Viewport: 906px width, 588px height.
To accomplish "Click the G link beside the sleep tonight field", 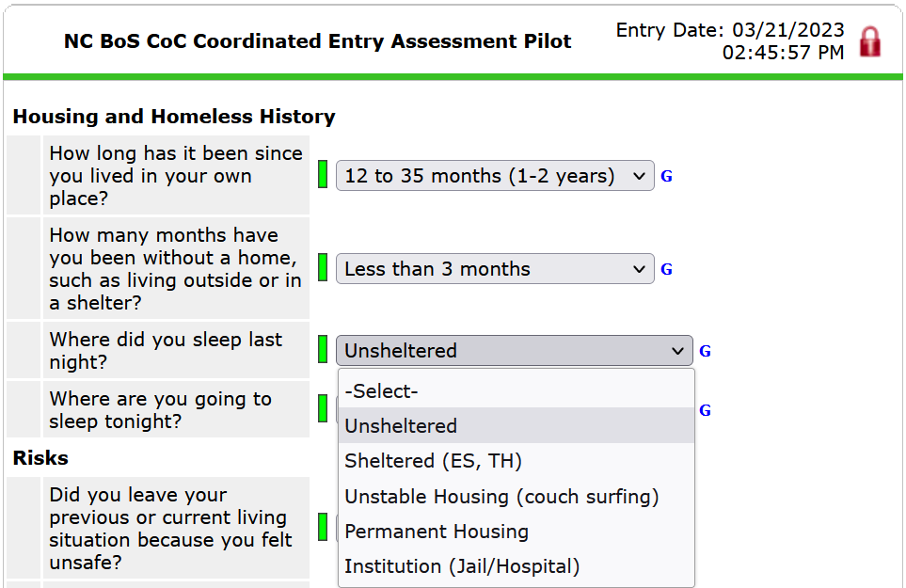I will click(705, 410).
